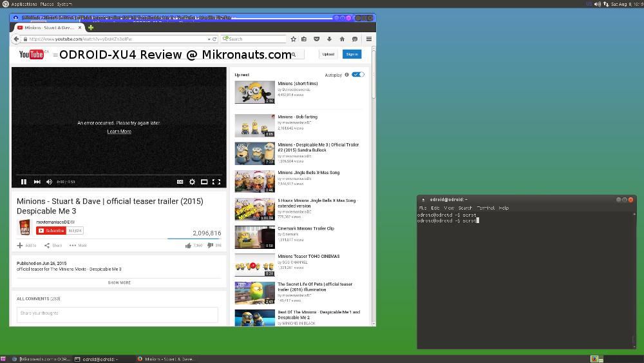Toggle the Autoplay switch

(358, 74)
